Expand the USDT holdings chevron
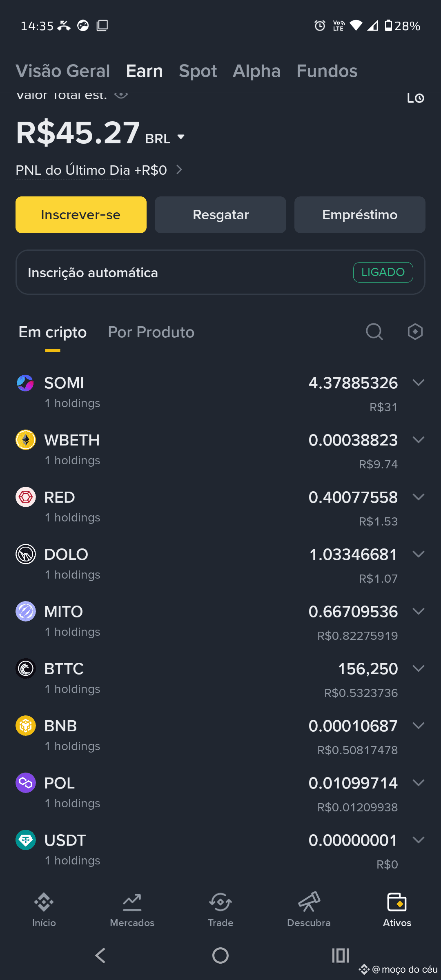Viewport: 441px width, 980px height. (x=419, y=840)
